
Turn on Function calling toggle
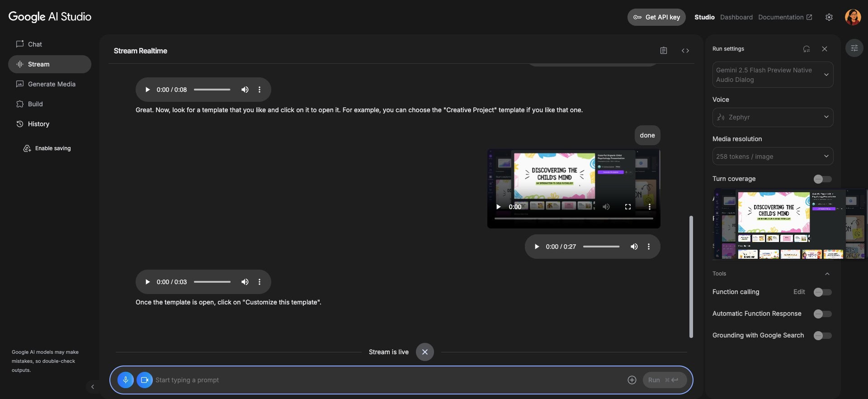pyautogui.click(x=822, y=292)
